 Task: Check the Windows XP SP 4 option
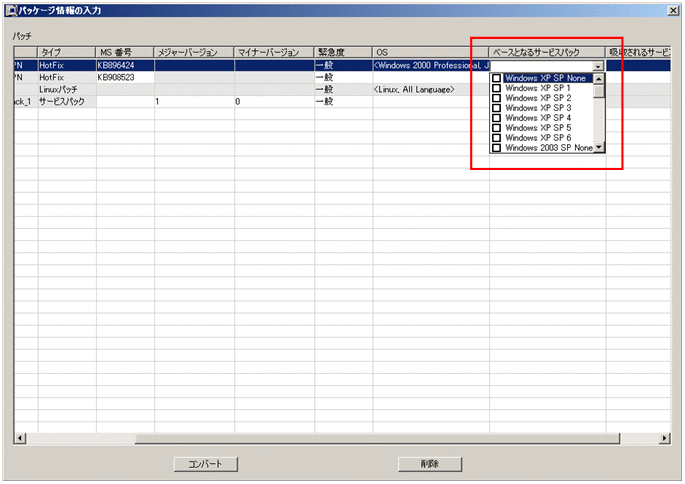click(496, 118)
